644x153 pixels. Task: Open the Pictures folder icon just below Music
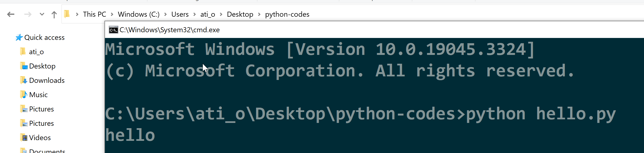point(24,109)
